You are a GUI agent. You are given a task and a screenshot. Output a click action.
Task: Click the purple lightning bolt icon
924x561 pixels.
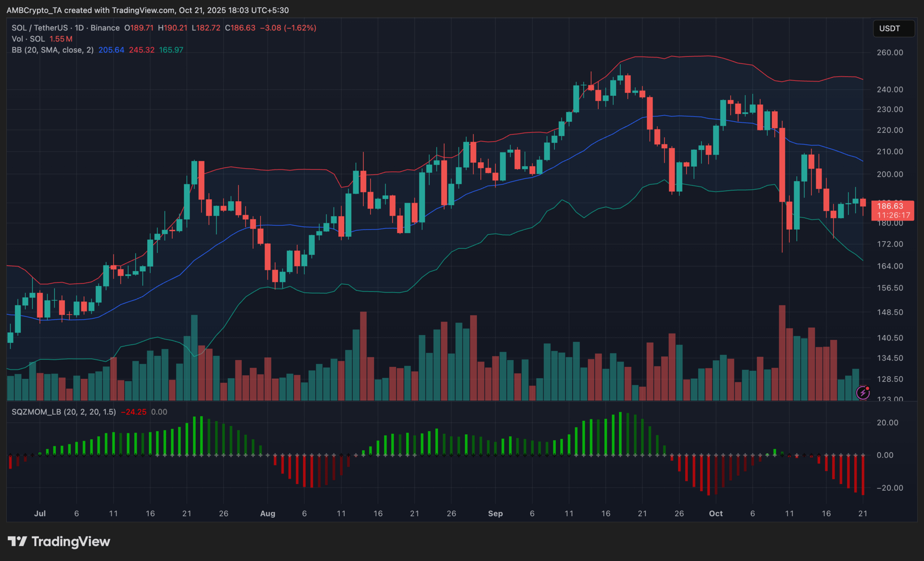(x=863, y=392)
